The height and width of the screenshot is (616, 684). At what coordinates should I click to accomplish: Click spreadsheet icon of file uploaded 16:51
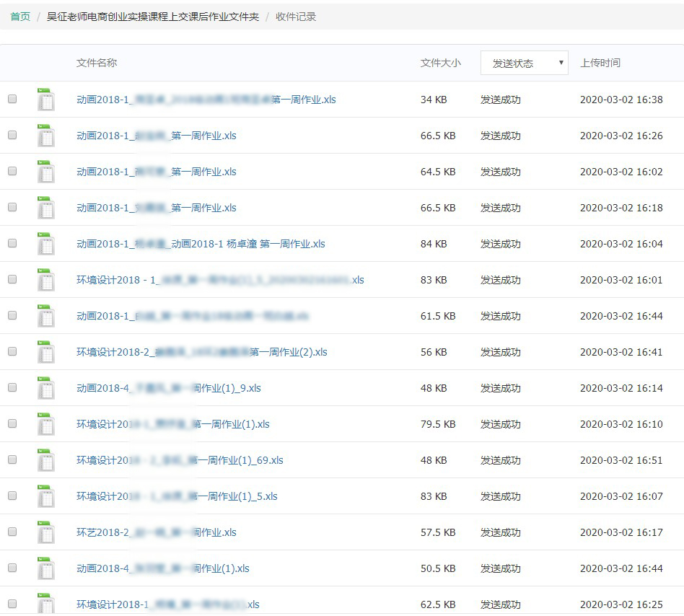pos(46,460)
